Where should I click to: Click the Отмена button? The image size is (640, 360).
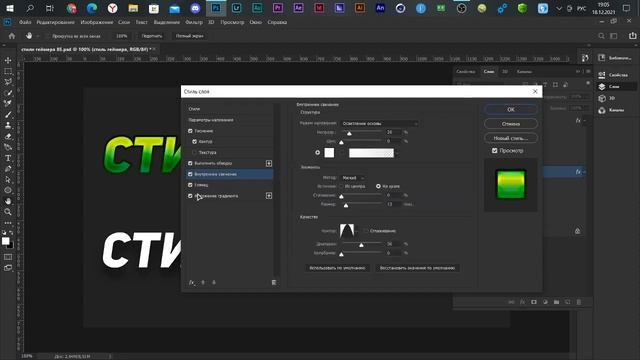pyautogui.click(x=511, y=124)
